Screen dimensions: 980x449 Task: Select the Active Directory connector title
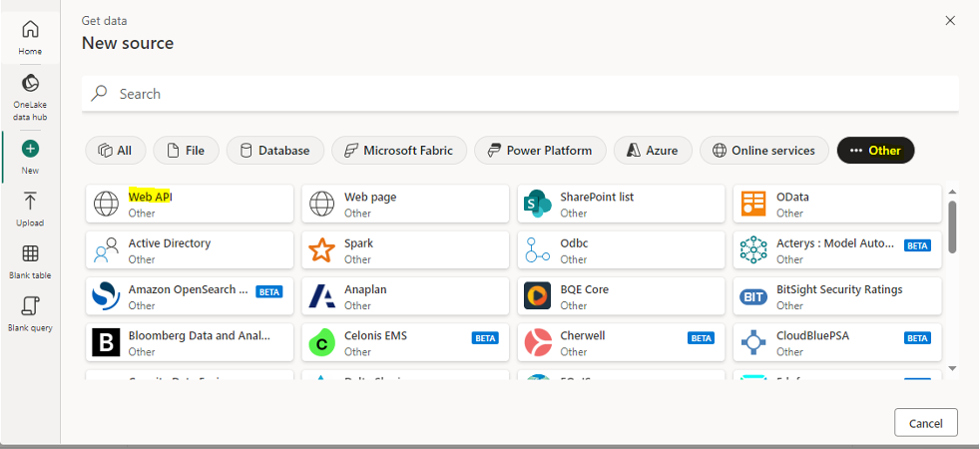tap(170, 242)
